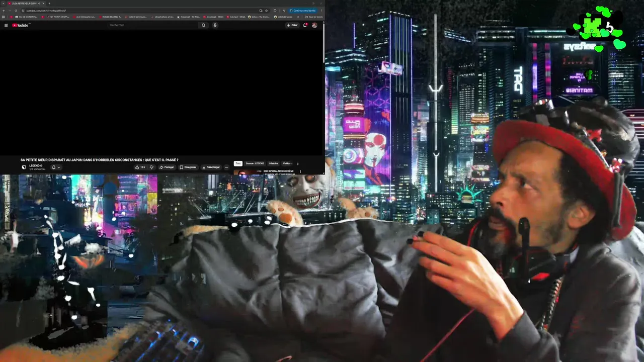Open the tab search chevron in the tab strip
Image resolution: width=644 pixels, height=362 pixels.
[3, 4]
